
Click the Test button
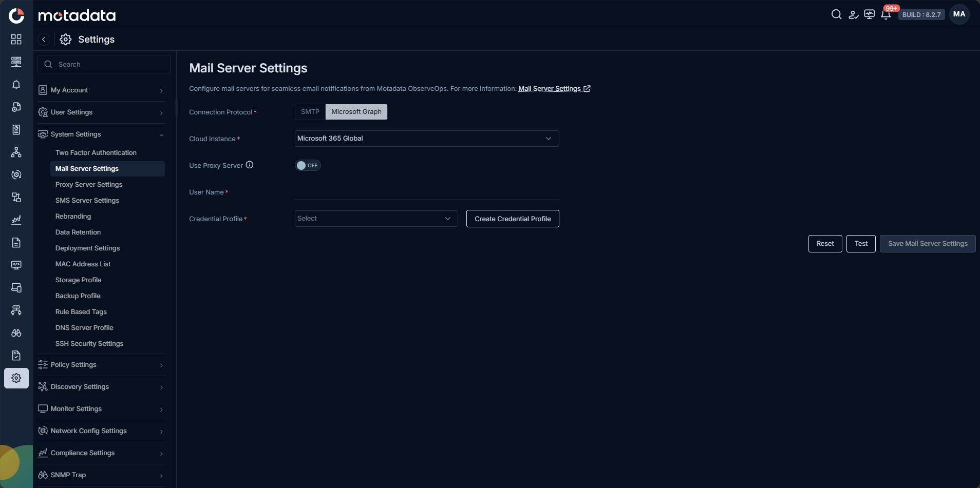(861, 244)
